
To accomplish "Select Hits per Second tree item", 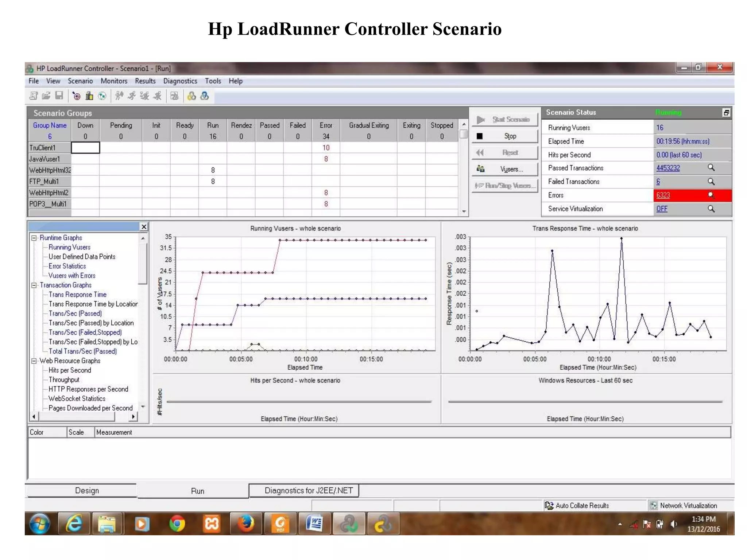I will coord(70,370).
